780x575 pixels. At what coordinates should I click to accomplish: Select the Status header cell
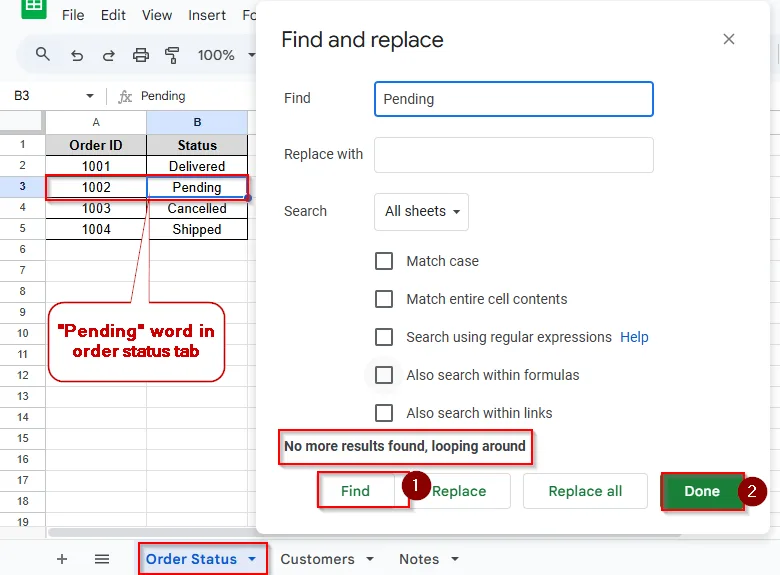(197, 145)
